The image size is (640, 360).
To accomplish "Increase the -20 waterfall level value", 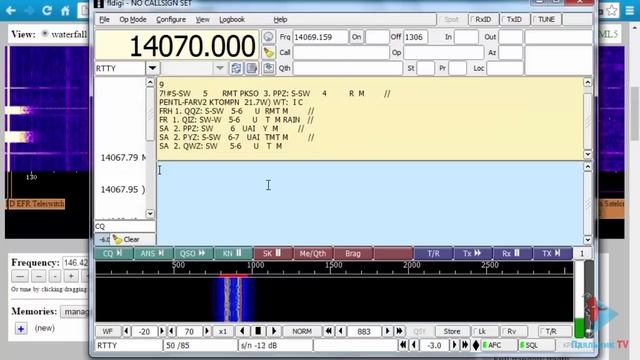I will (x=162, y=331).
